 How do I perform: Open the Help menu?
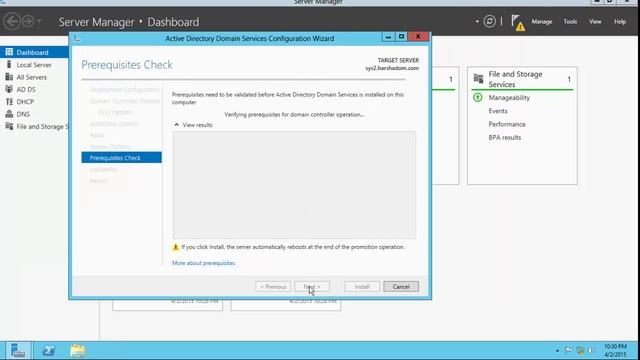click(x=620, y=22)
